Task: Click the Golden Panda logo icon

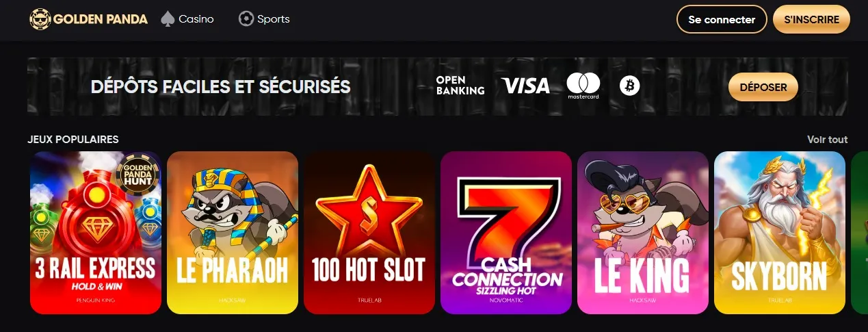Action: (40, 19)
